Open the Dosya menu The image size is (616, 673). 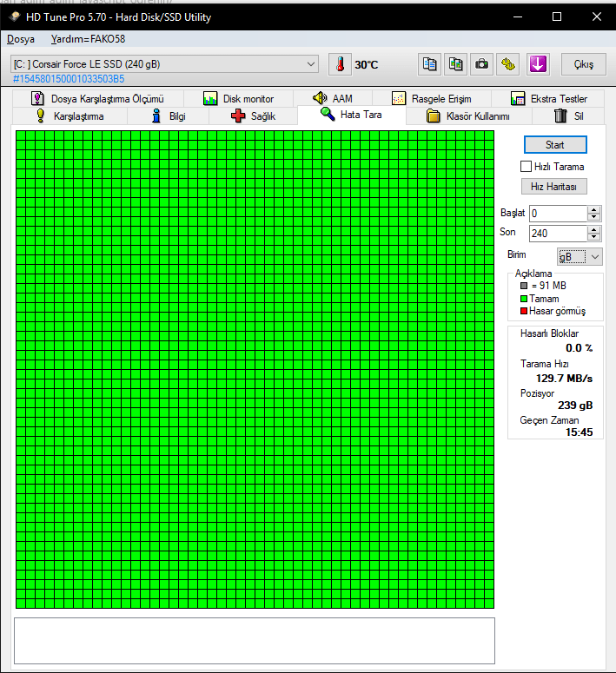pyautogui.click(x=21, y=39)
